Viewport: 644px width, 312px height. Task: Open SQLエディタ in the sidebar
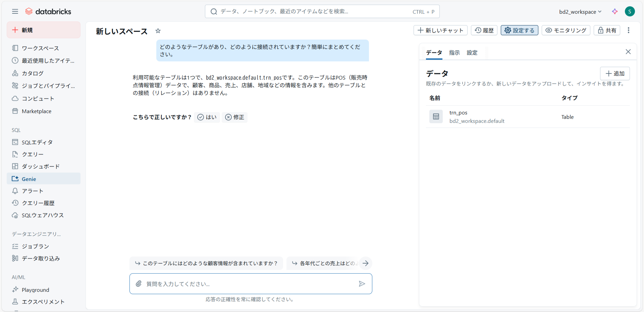point(37,142)
